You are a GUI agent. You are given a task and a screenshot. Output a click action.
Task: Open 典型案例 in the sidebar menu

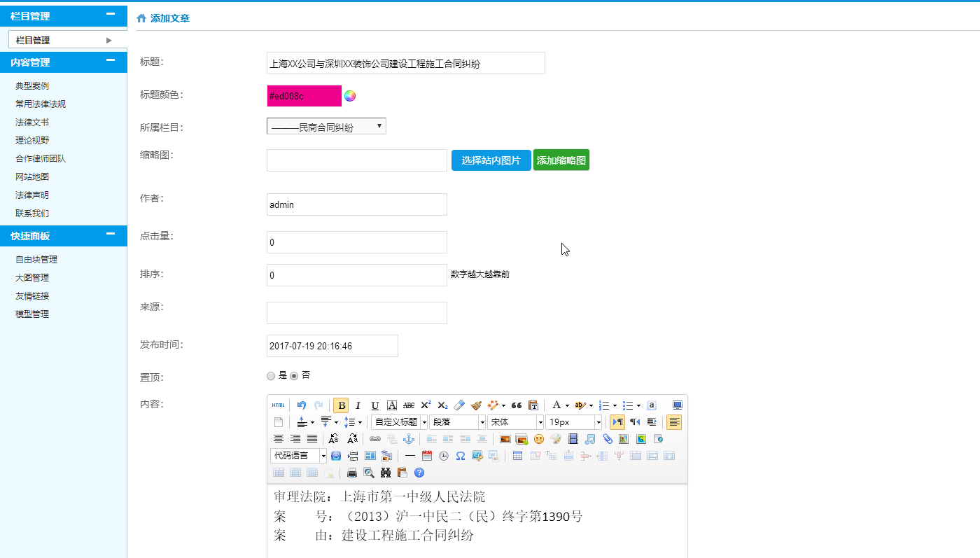pos(32,86)
